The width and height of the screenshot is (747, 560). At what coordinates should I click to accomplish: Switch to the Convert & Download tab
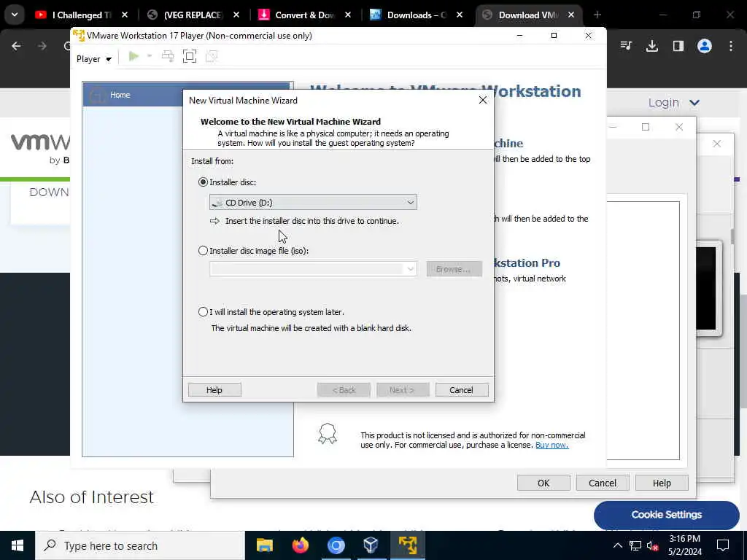pos(305,15)
